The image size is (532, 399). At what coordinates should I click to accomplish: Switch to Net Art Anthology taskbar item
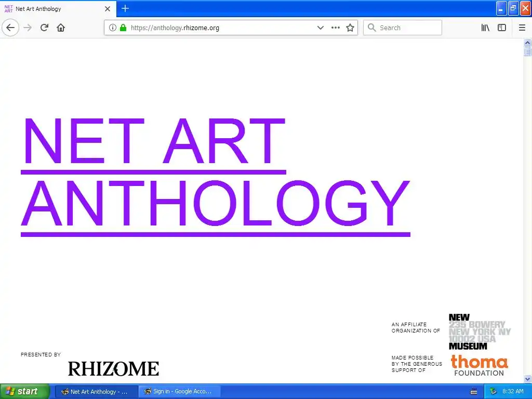[96, 392]
